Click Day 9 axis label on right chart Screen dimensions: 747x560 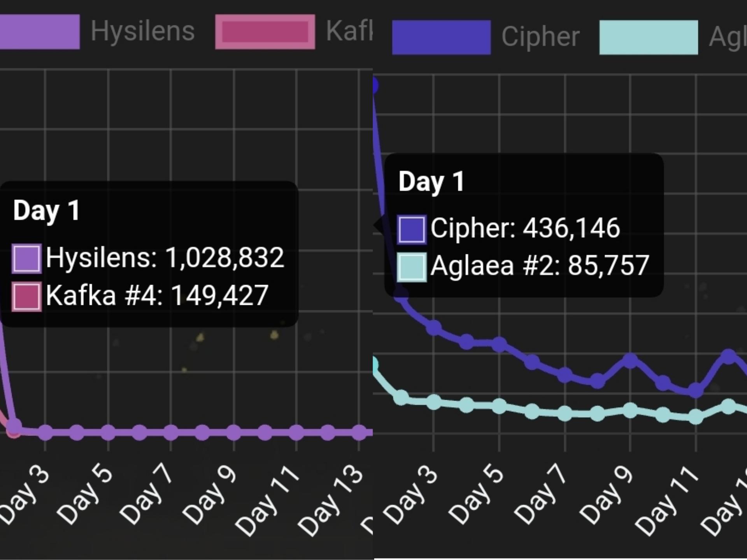(x=606, y=495)
